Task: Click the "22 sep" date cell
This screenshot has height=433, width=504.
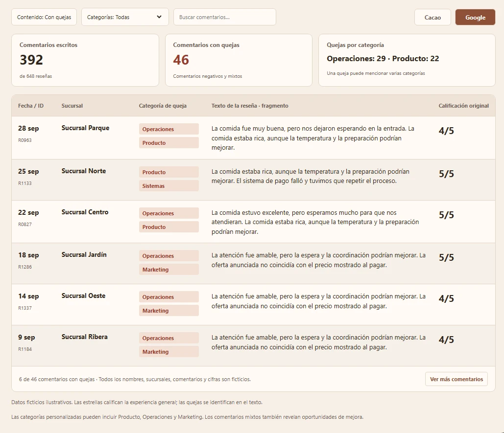Action: (x=28, y=212)
